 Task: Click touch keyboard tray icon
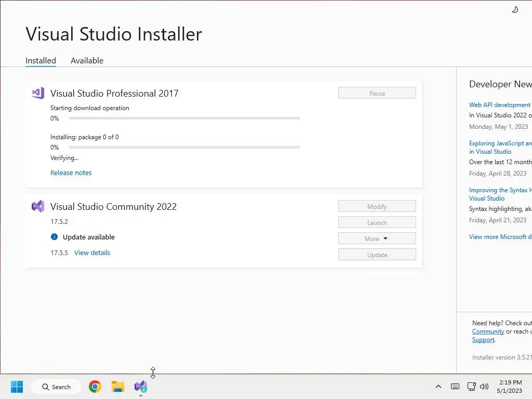tap(455, 387)
